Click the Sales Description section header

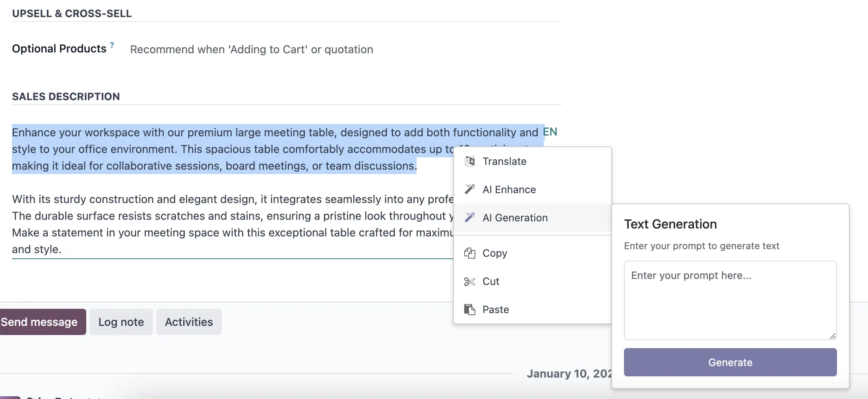point(66,97)
